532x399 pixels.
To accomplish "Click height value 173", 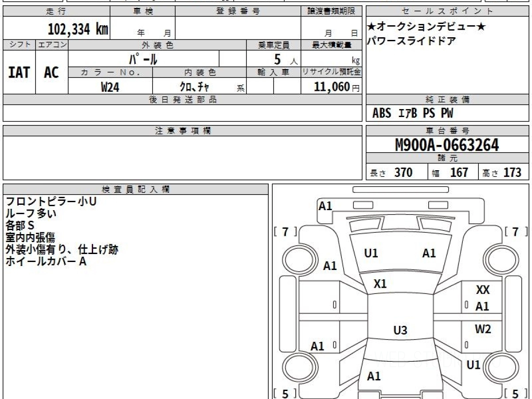I will pos(512,172).
